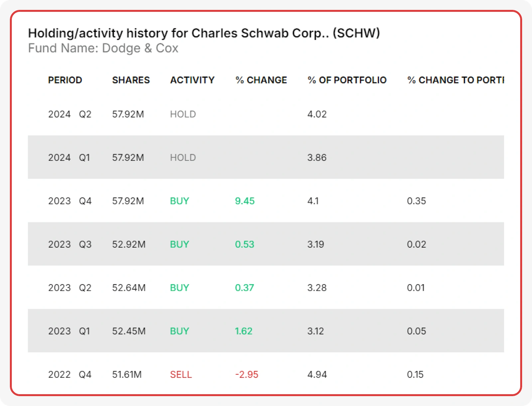The width and height of the screenshot is (532, 406).
Task: Click the Charles Schwab holding history title
Action: (x=204, y=33)
